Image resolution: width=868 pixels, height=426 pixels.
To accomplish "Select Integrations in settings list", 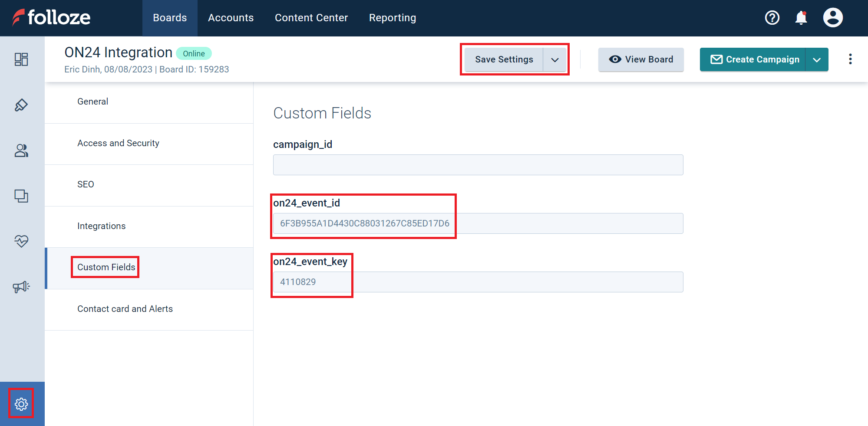I will 101,226.
